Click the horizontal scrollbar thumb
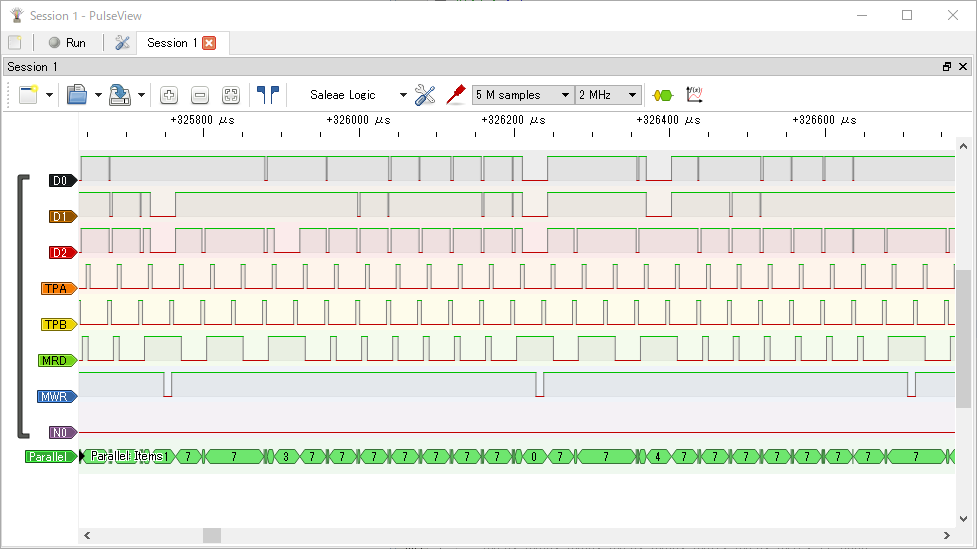 pyautogui.click(x=212, y=536)
